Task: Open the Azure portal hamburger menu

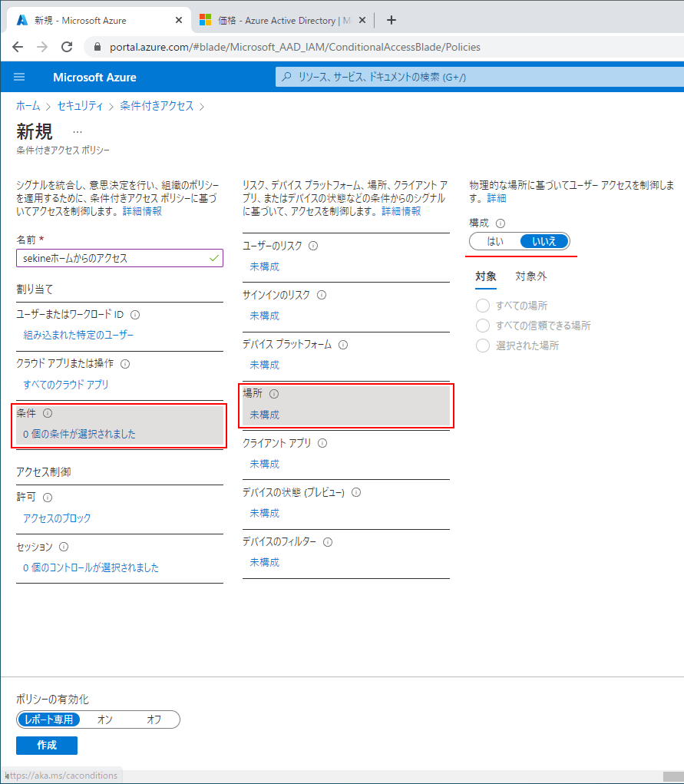Action: click(x=18, y=77)
